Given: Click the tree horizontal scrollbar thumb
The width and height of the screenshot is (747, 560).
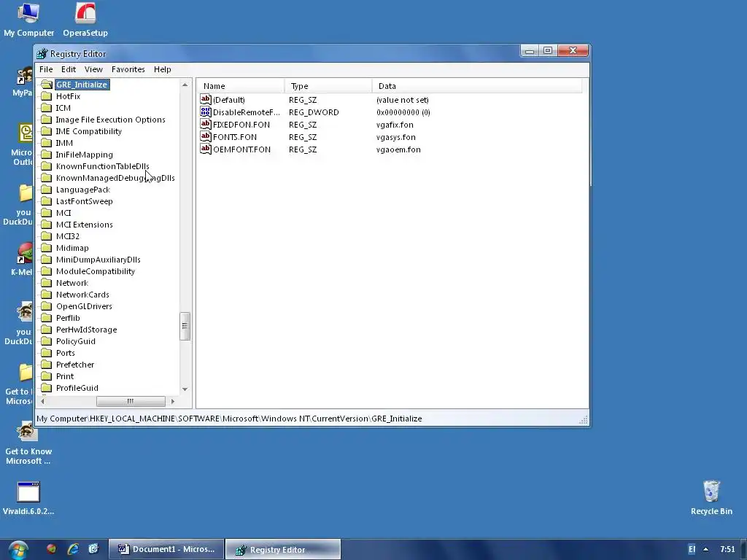Looking at the screenshot, I should coord(131,401).
